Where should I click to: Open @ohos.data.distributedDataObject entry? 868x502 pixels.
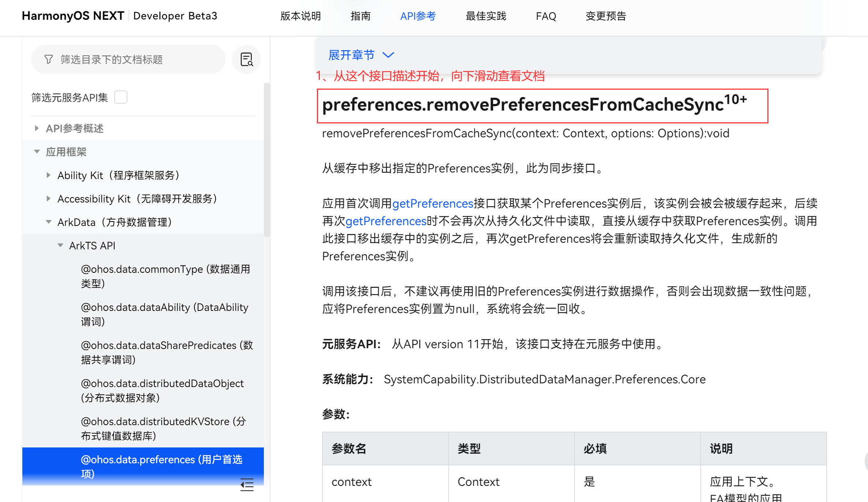162,390
